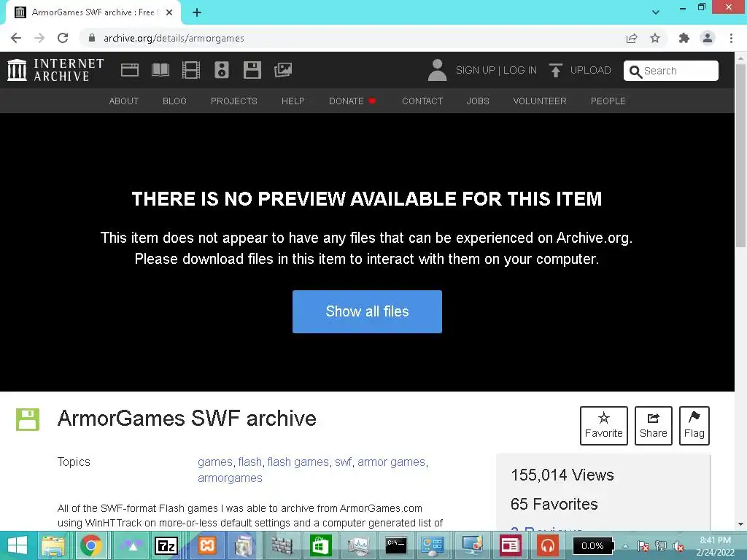Open the 'armor games' topic link
747x560 pixels.
pos(391,462)
